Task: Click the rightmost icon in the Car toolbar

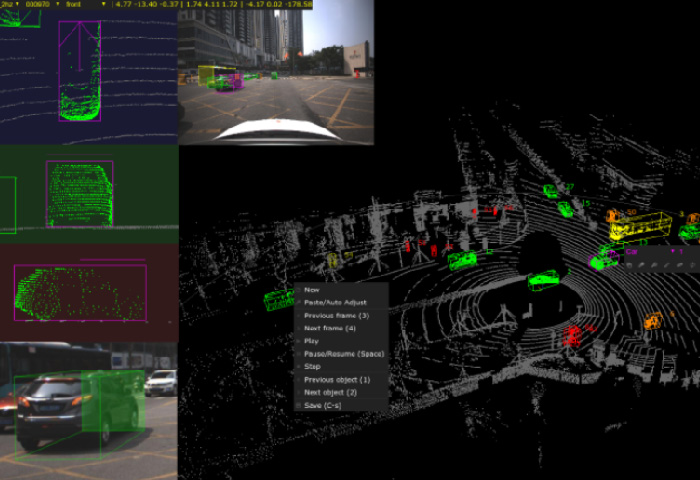Action: 695,265
